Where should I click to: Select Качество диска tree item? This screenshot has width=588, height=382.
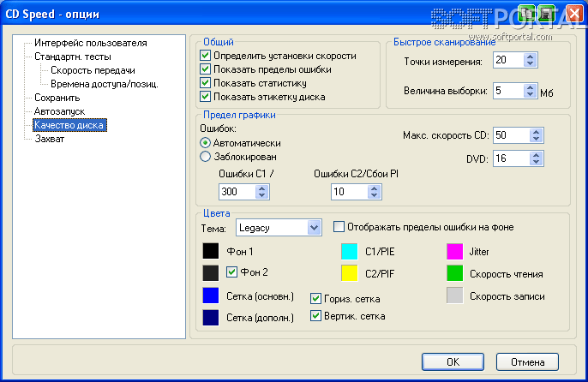[69, 125]
